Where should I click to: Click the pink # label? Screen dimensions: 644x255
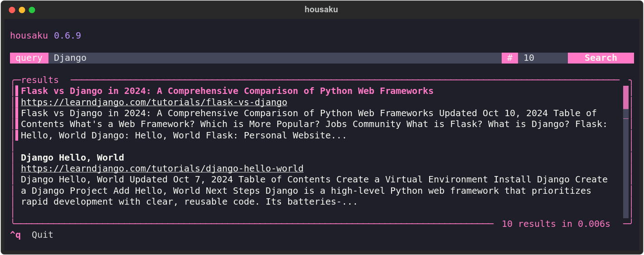tap(510, 58)
